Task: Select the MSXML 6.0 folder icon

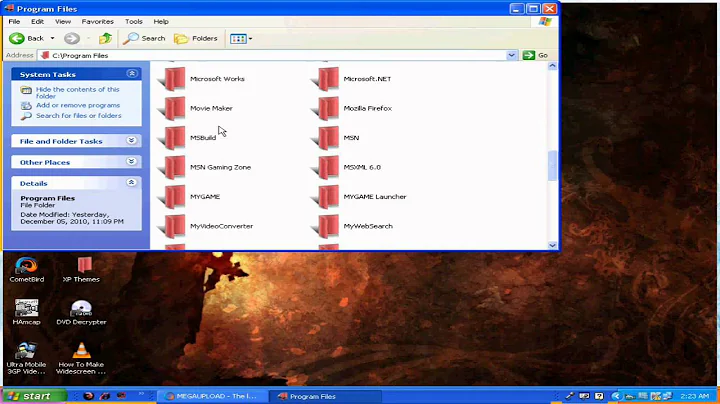Action: 326,167
